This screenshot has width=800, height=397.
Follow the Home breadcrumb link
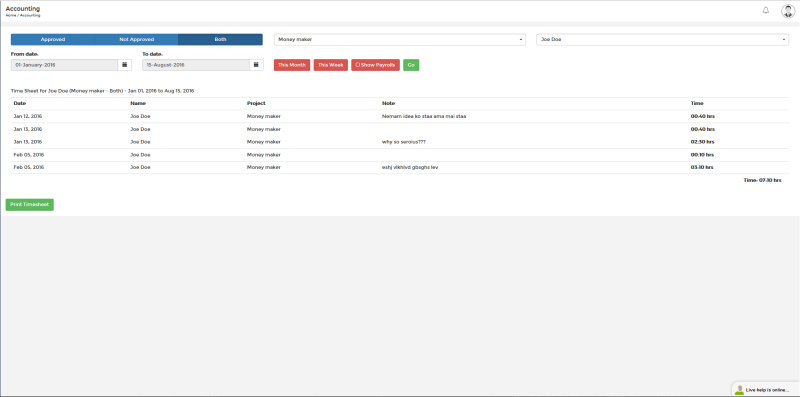11,15
